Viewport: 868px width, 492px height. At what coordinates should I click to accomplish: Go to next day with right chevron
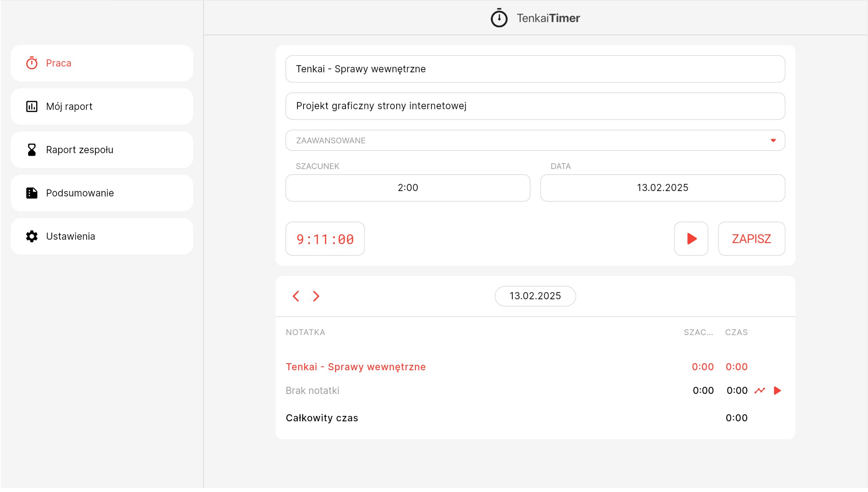(316, 296)
